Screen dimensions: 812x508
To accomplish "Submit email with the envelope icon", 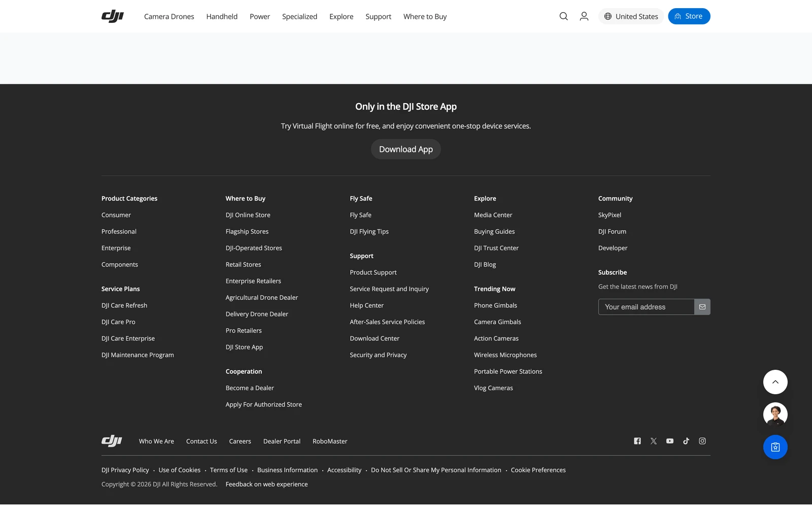I will (702, 307).
